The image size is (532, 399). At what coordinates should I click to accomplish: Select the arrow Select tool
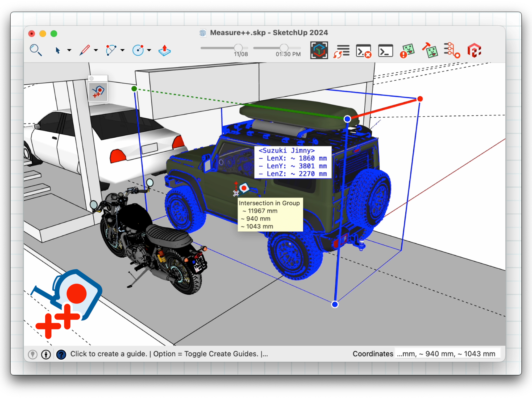coord(57,50)
